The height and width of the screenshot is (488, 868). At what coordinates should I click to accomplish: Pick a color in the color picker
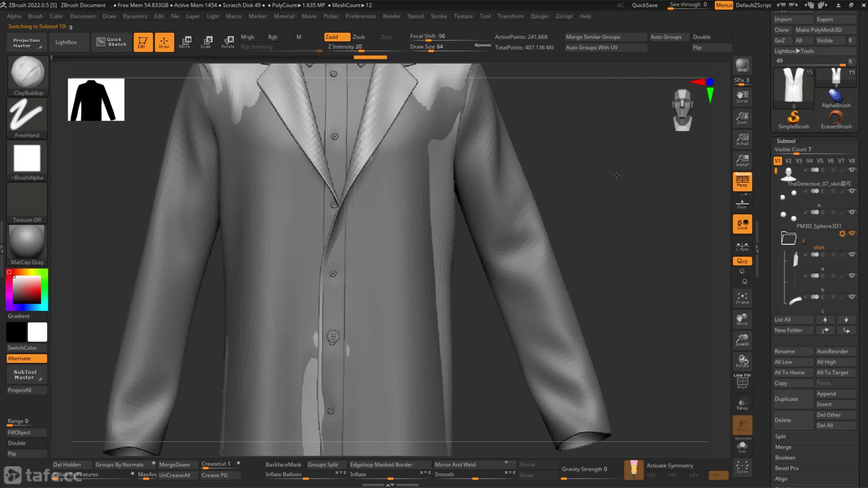(27, 290)
